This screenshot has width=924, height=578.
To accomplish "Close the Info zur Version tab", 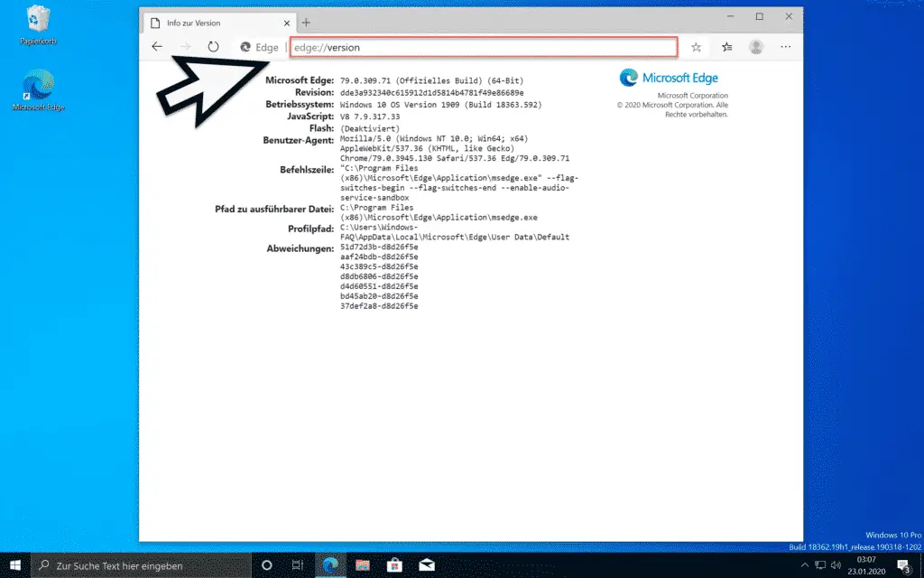I will coord(287,23).
